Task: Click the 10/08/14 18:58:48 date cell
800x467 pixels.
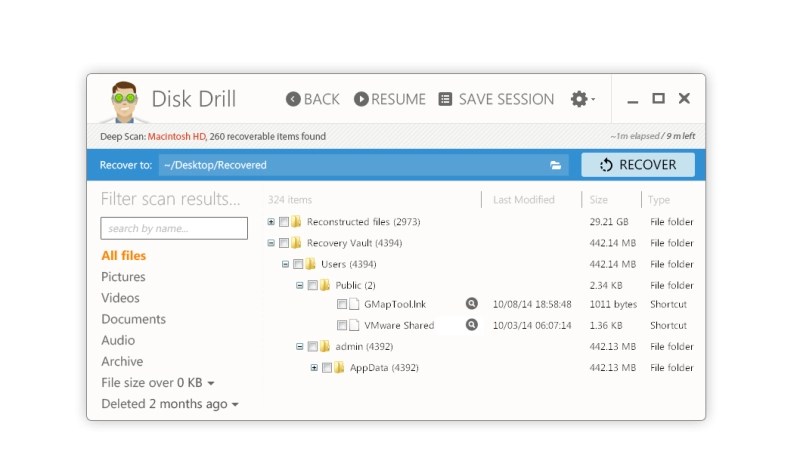Action: [532, 304]
